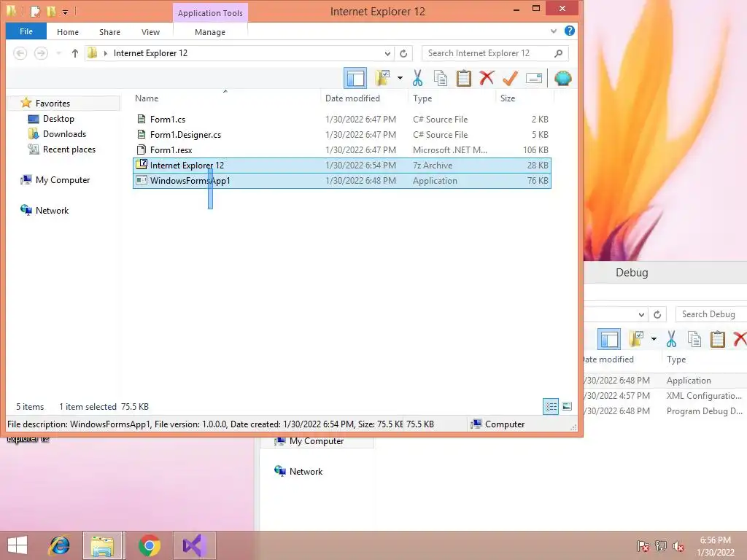Click the Cut scissors icon

418,78
